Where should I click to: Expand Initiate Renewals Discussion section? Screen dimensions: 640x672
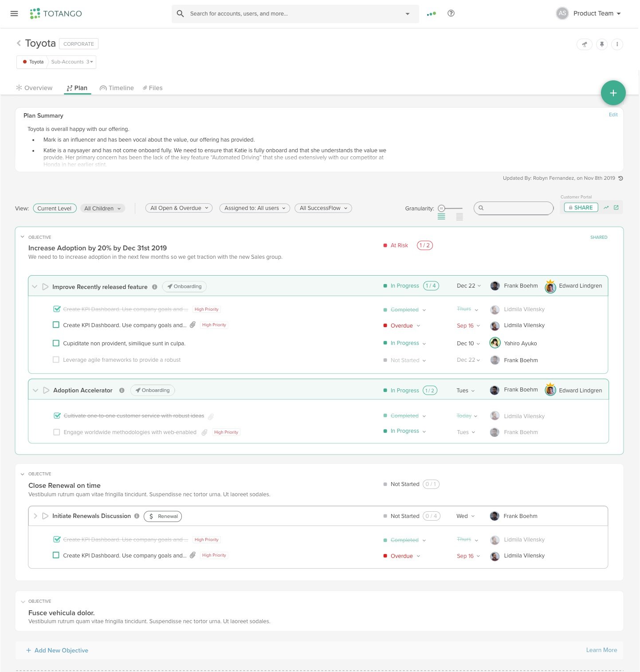point(35,516)
